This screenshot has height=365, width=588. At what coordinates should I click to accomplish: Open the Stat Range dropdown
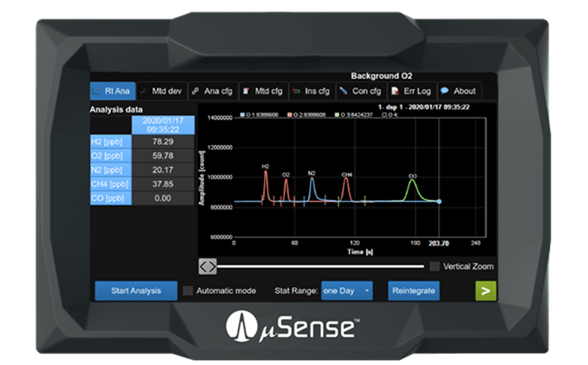[347, 291]
